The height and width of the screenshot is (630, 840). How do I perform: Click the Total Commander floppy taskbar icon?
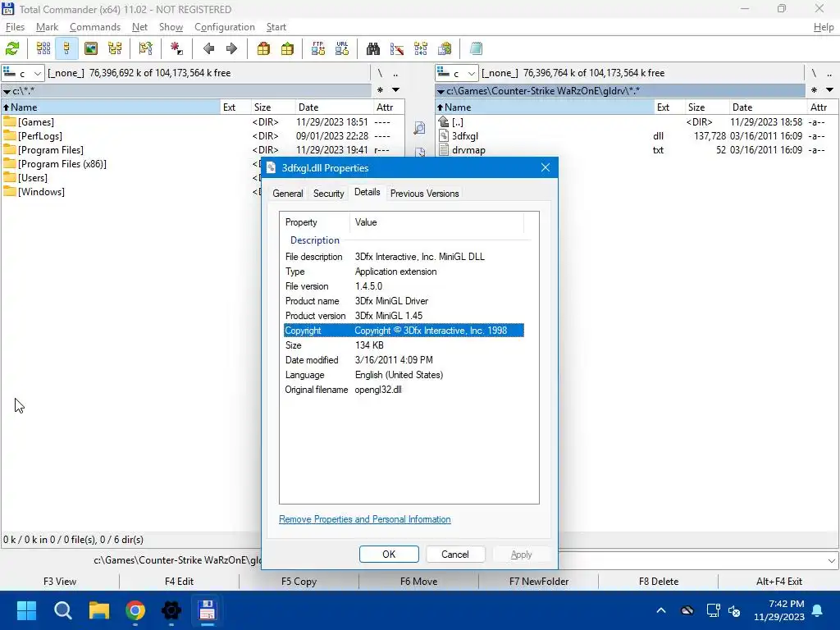[208, 610]
